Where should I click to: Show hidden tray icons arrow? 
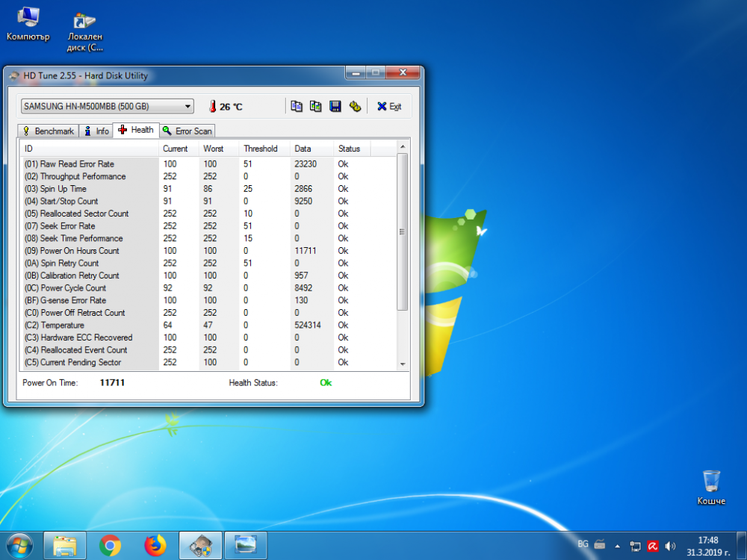(618, 547)
